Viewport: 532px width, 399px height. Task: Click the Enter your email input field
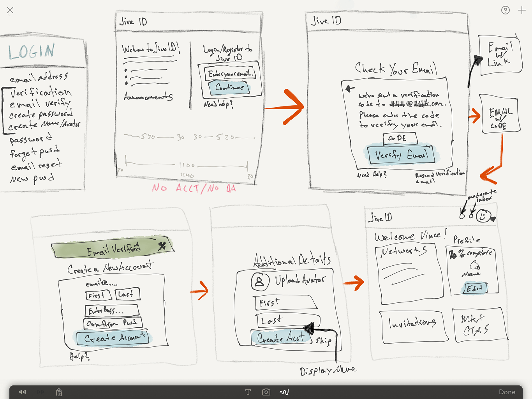[x=231, y=73]
